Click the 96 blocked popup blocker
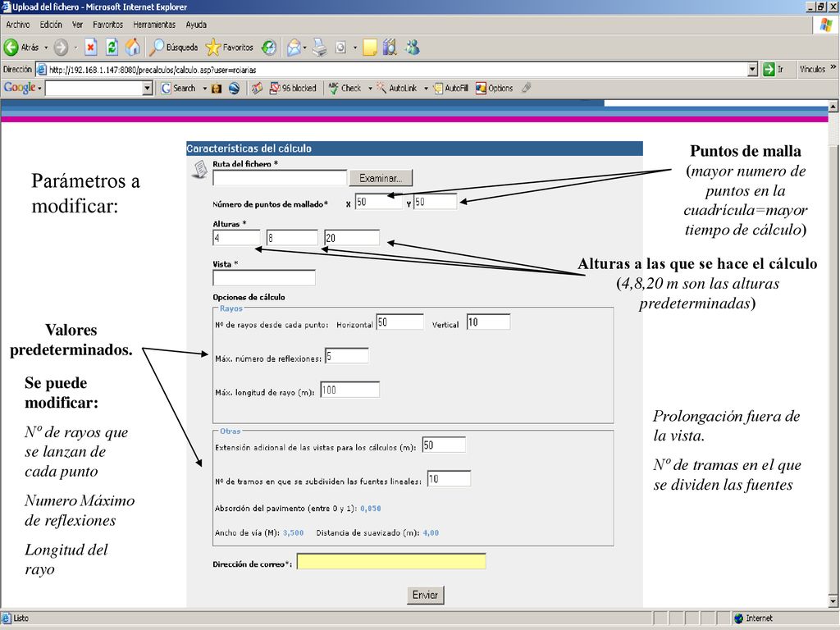 click(x=293, y=89)
